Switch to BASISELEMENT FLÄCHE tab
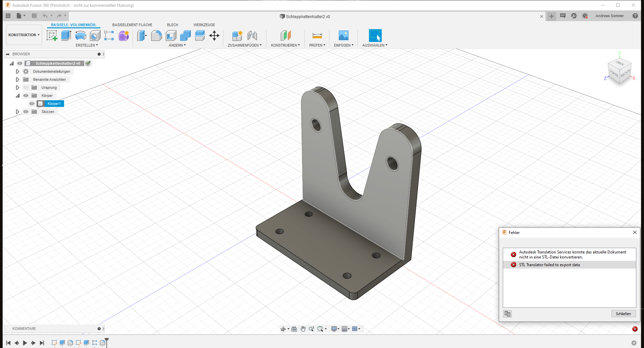The width and height of the screenshot is (644, 348). [x=132, y=25]
